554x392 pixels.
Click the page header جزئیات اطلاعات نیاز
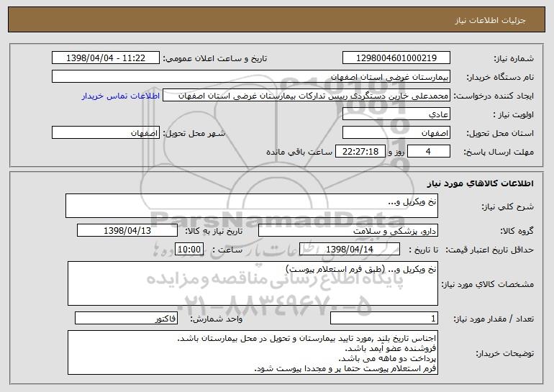point(490,20)
